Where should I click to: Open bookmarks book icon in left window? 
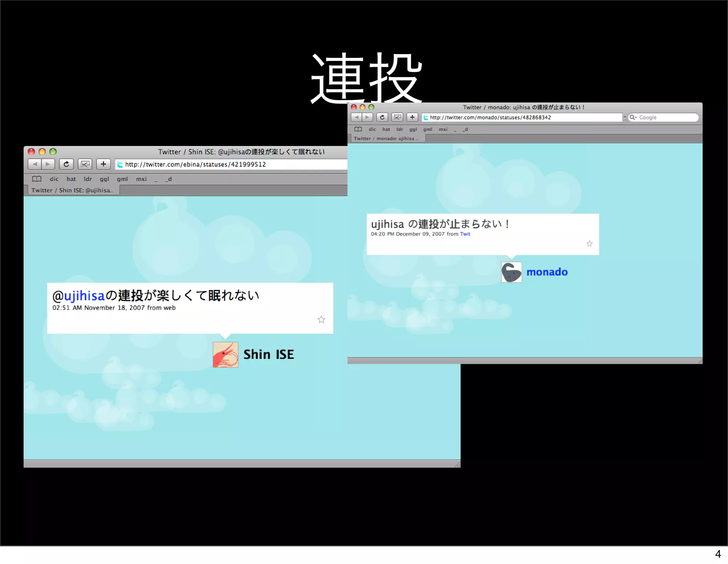coord(37,179)
